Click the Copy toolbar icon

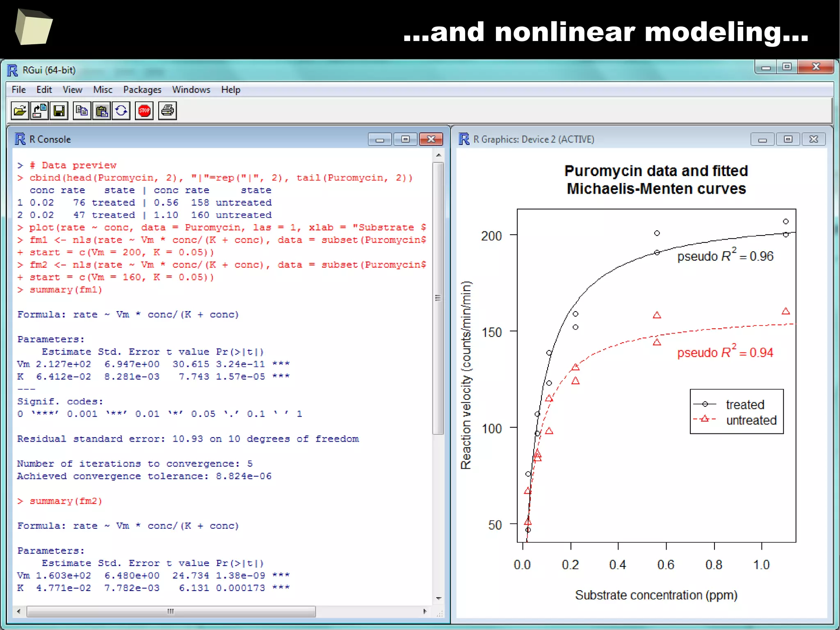(x=82, y=111)
